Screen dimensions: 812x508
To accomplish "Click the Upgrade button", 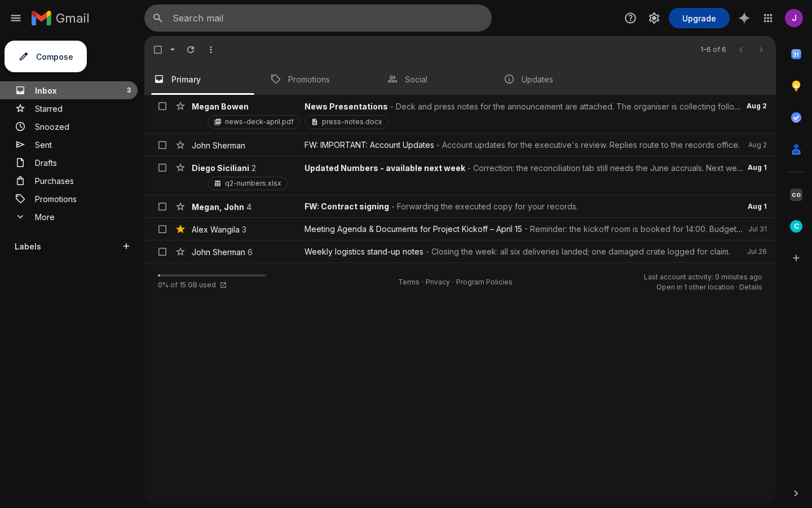I will (699, 18).
